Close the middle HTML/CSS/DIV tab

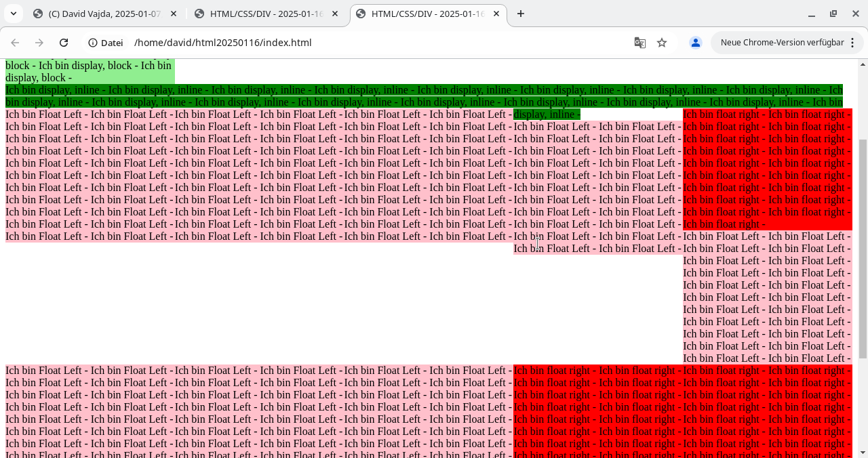coord(334,14)
